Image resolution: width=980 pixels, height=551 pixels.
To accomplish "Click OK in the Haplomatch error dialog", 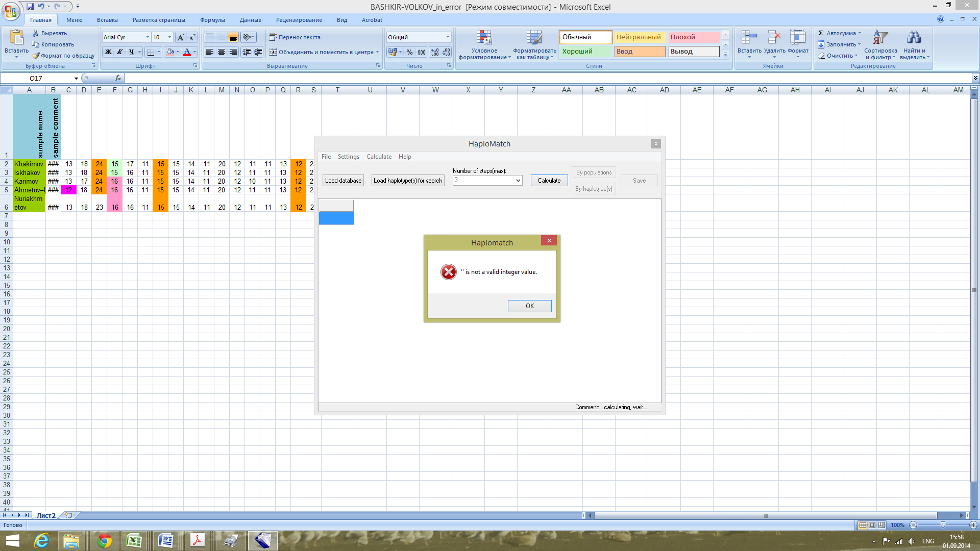I will point(529,306).
